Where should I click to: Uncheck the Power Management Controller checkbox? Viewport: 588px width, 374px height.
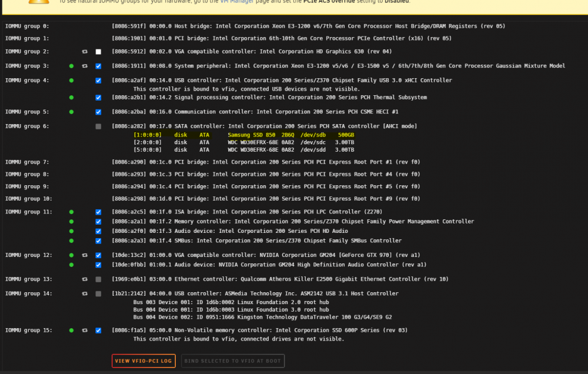[98, 222]
